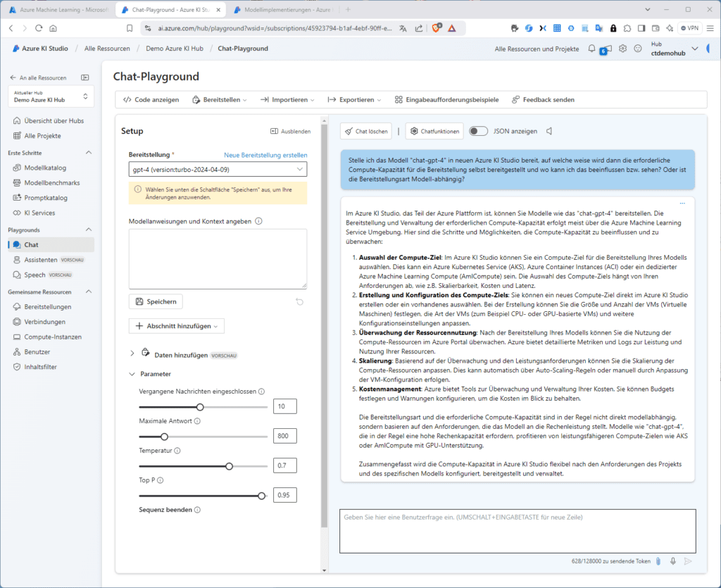Open Inhaltsfilter in the sidebar
The width and height of the screenshot is (721, 588).
40,367
